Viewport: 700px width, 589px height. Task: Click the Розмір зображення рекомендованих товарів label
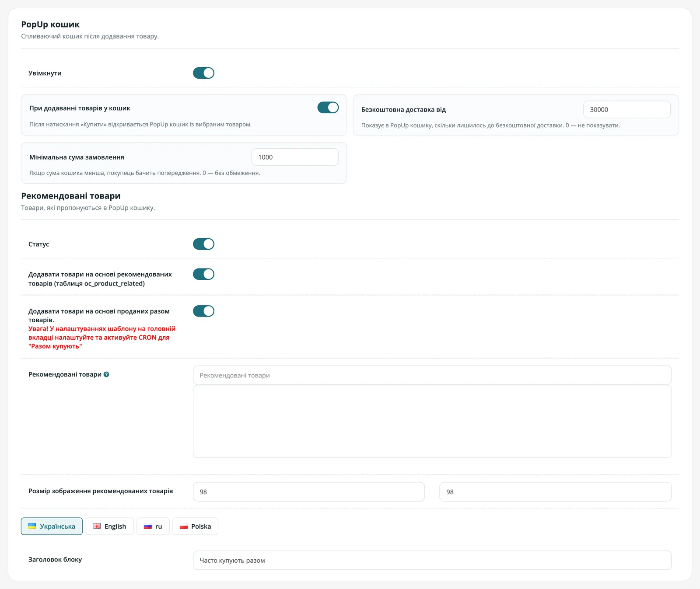pyautogui.click(x=101, y=491)
